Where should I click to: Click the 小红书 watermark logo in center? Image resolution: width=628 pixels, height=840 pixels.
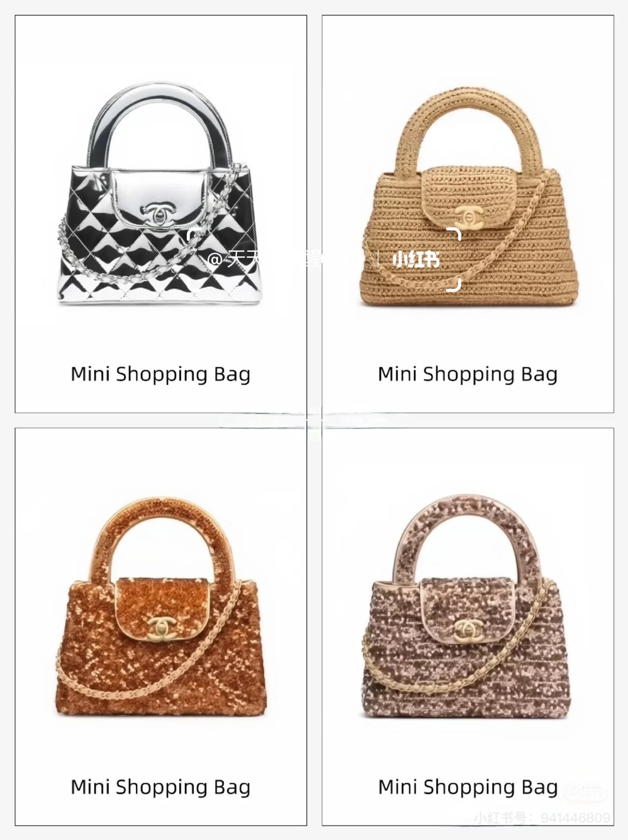point(416,259)
